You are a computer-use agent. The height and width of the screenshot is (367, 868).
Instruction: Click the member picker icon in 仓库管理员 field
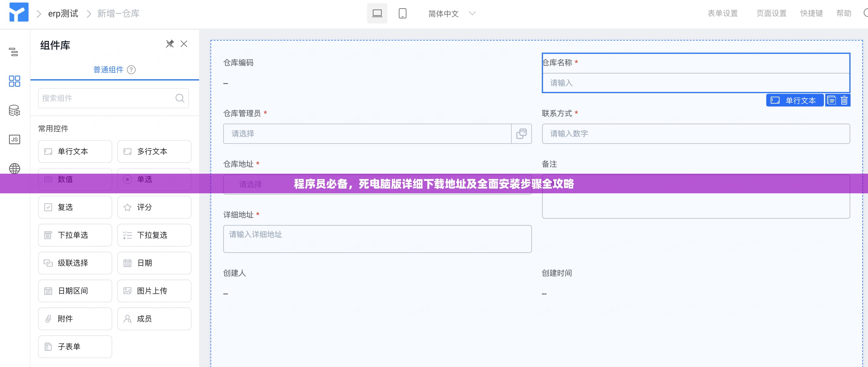pyautogui.click(x=521, y=134)
